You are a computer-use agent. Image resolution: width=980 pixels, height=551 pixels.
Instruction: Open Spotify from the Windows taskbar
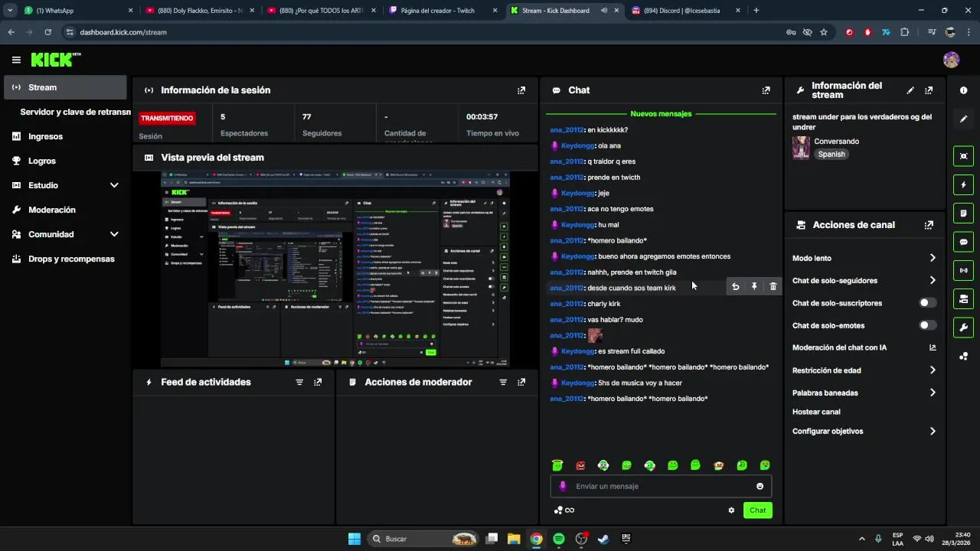click(559, 539)
